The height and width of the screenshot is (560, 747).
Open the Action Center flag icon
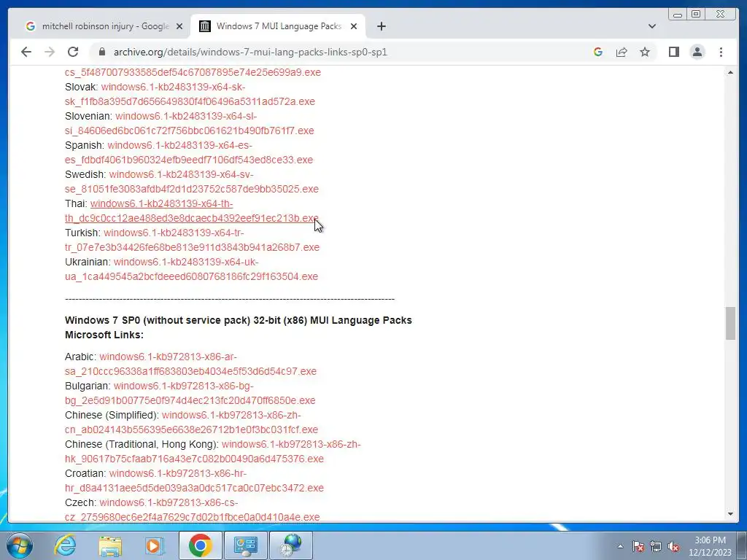coord(638,547)
